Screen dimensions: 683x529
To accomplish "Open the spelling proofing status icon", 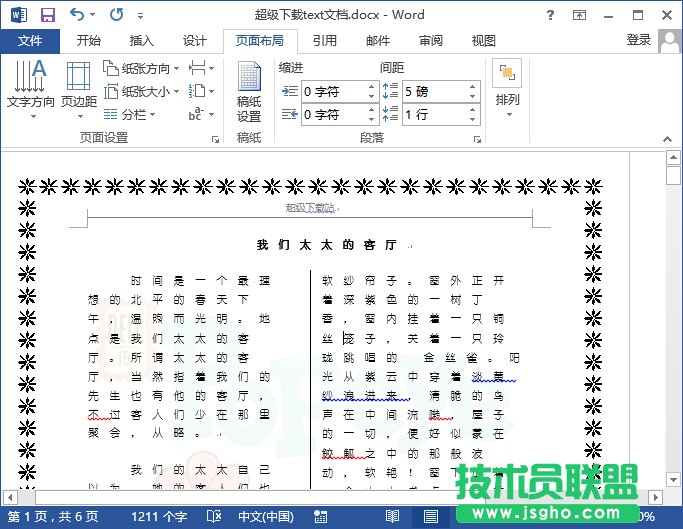I will tap(213, 516).
